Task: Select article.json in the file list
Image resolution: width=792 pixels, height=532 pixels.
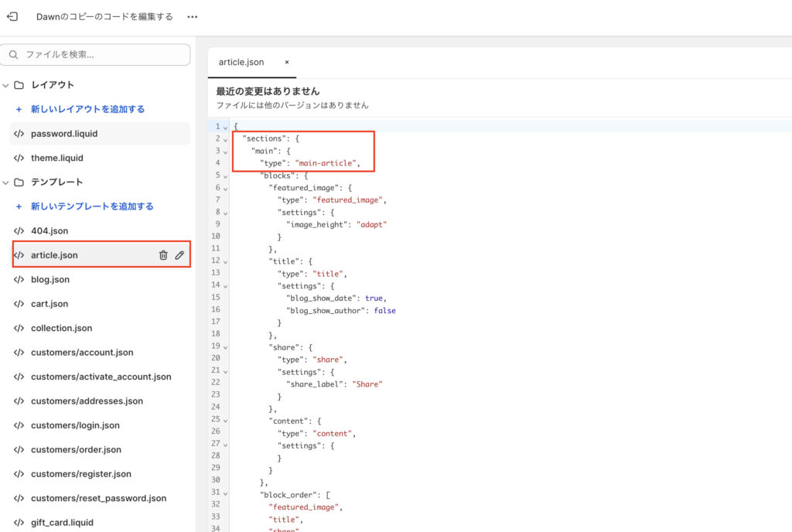Action: [x=101, y=255]
